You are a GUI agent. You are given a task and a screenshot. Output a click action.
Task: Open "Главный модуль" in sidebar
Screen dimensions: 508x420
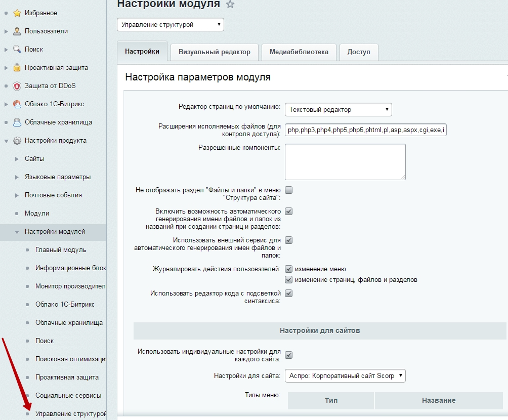(x=61, y=250)
